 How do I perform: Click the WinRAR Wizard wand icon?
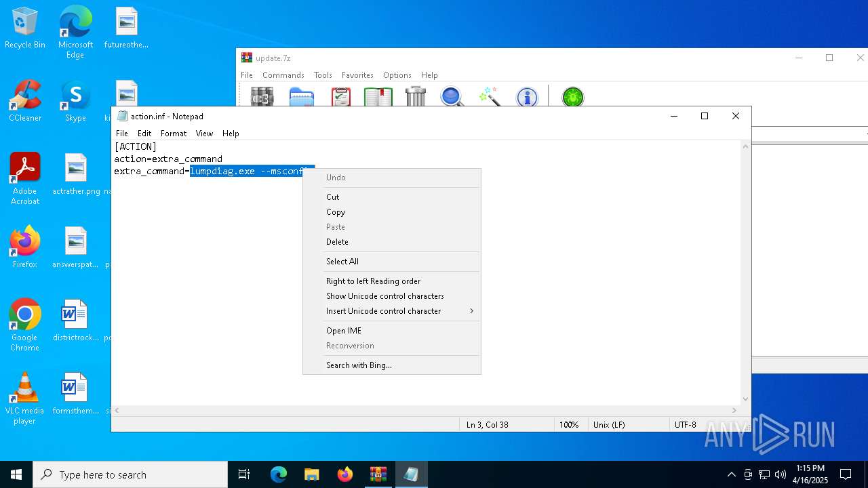490,96
